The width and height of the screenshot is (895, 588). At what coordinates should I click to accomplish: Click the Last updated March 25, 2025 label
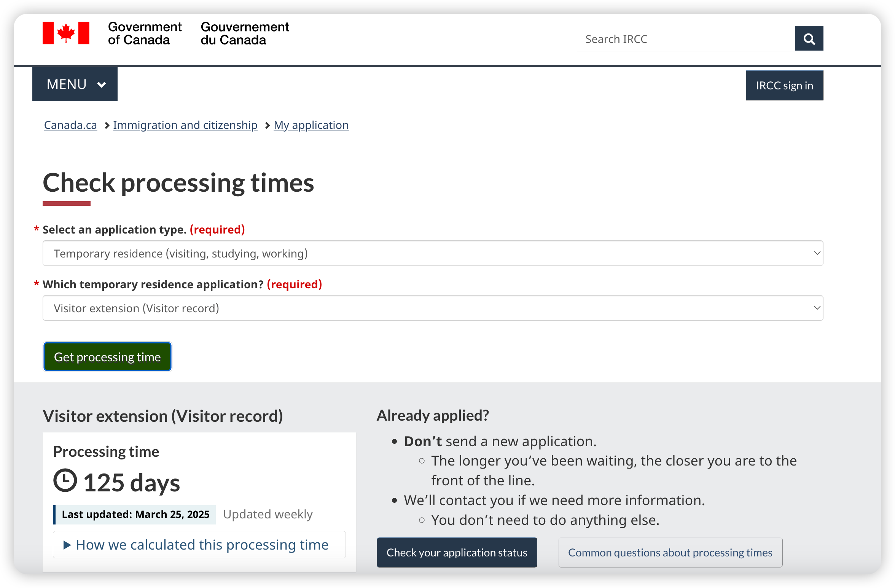pos(135,514)
